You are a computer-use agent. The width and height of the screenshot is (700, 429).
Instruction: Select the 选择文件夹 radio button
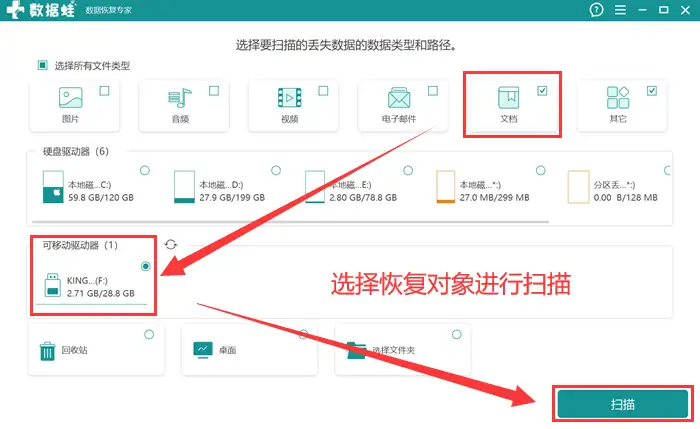point(456,334)
